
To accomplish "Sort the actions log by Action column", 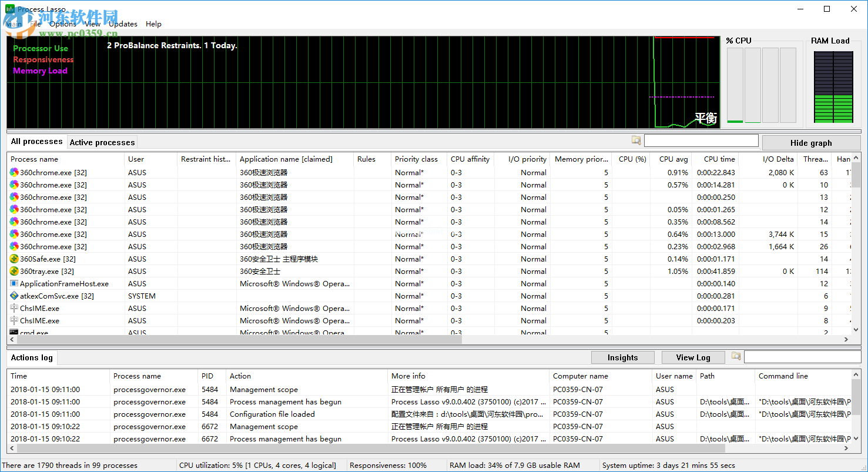I will [x=307, y=376].
